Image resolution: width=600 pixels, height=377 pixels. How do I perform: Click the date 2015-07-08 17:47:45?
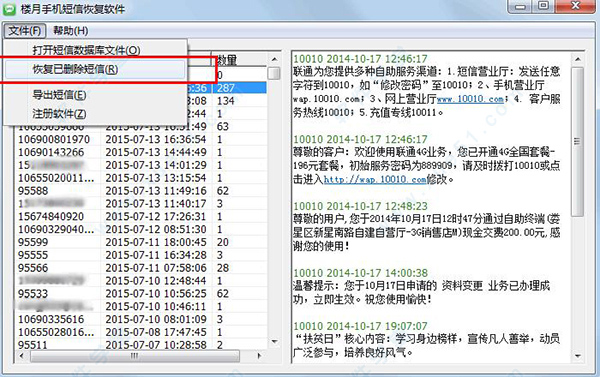[156, 332]
